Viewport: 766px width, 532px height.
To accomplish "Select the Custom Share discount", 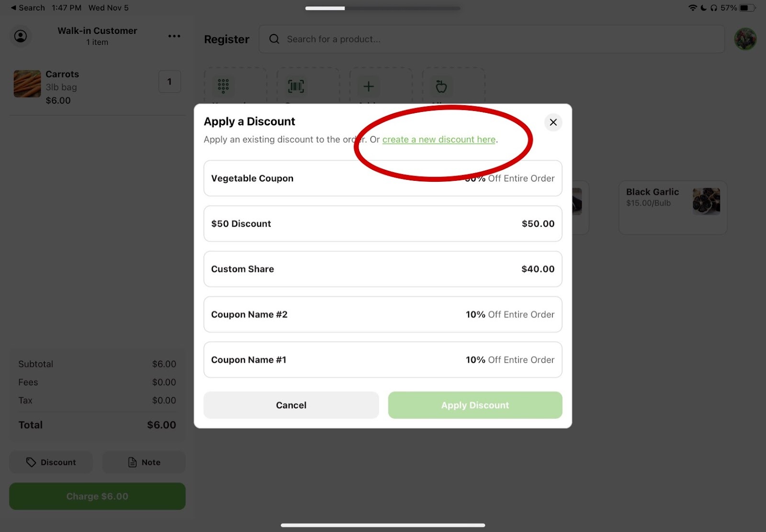I will pyautogui.click(x=383, y=269).
